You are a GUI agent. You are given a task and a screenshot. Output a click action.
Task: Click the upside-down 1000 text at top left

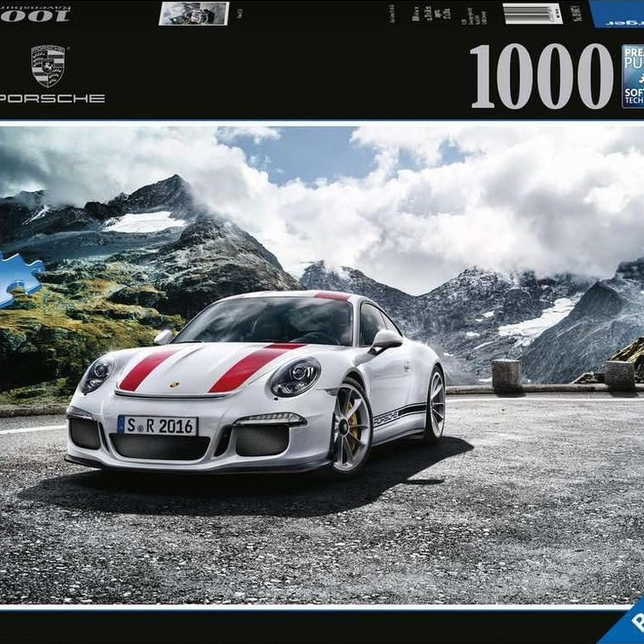36,15
